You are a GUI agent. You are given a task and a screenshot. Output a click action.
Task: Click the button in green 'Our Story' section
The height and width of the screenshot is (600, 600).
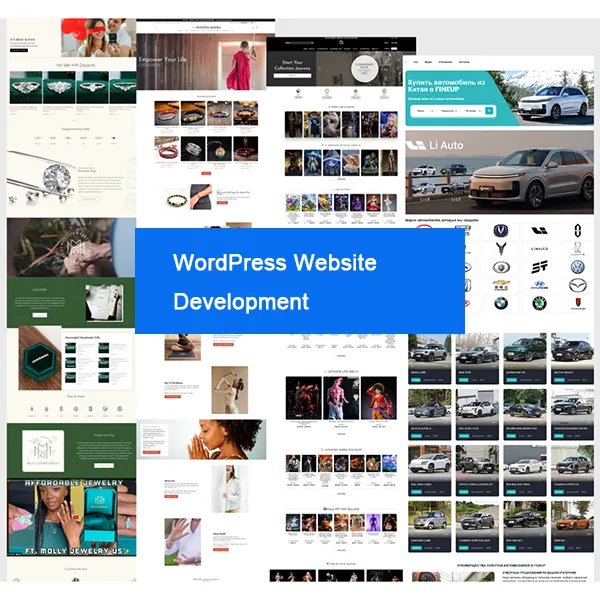(40, 315)
